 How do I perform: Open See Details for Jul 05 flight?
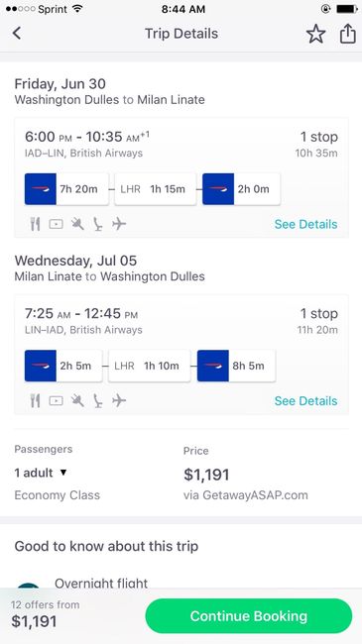click(x=305, y=401)
